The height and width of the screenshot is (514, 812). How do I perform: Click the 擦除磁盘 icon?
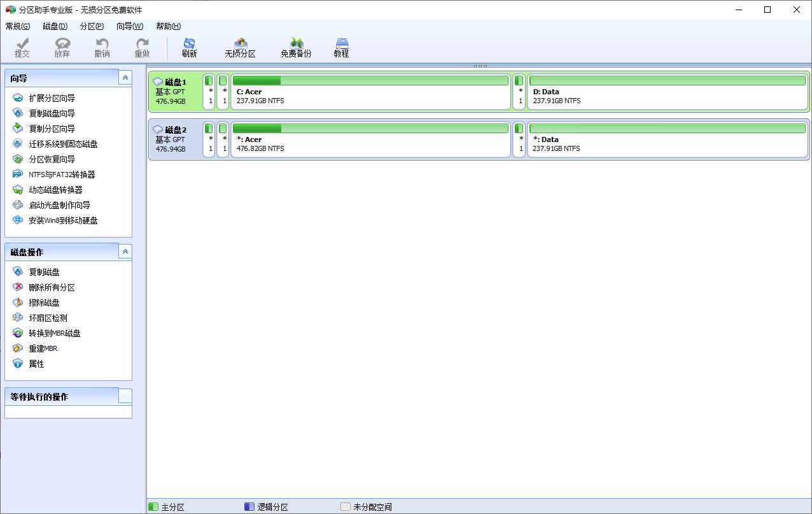point(18,303)
